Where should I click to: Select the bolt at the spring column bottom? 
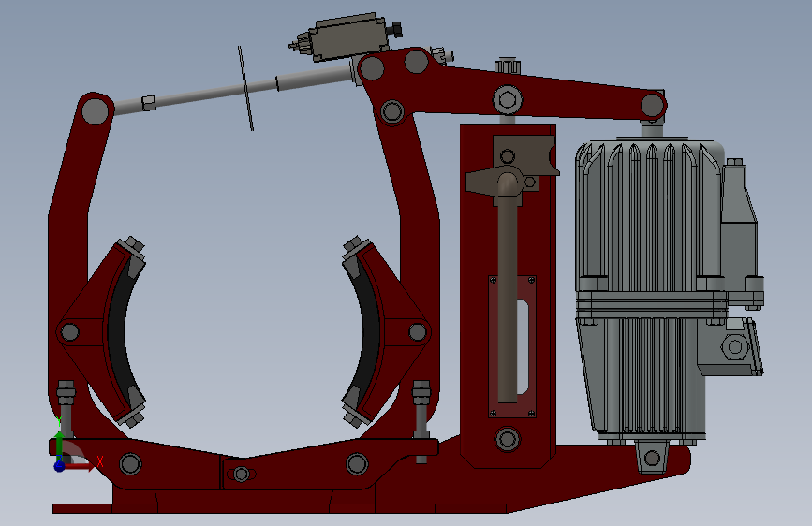click(x=508, y=439)
